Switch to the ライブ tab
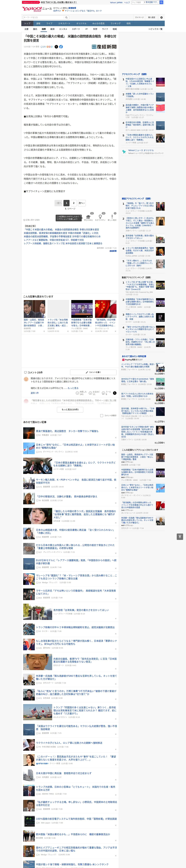 tap(49, 24)
